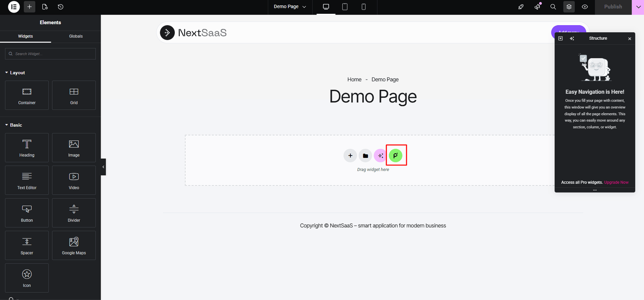Screen dimensions: 644x300
Task: Toggle the Structure panel with layers icon
Action: tap(569, 7)
